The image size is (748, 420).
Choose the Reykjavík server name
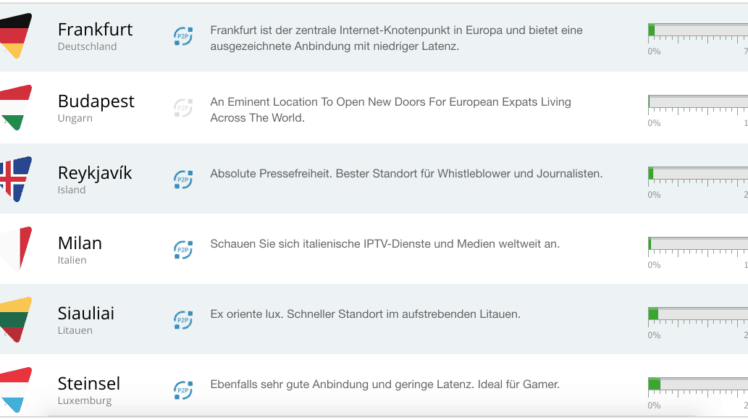(94, 173)
